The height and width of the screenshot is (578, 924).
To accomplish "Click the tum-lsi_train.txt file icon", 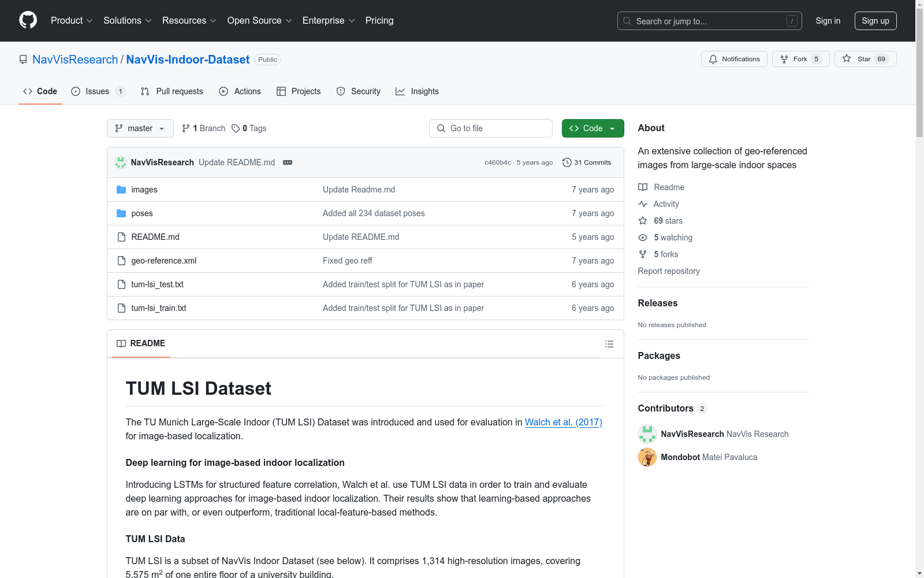I will (121, 308).
